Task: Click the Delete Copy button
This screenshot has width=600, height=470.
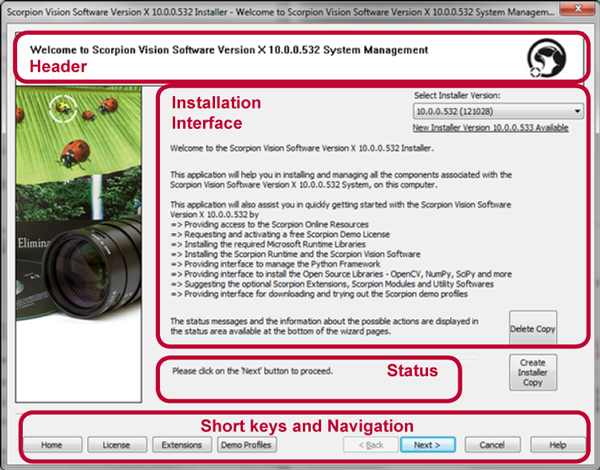Action: pyautogui.click(x=533, y=329)
